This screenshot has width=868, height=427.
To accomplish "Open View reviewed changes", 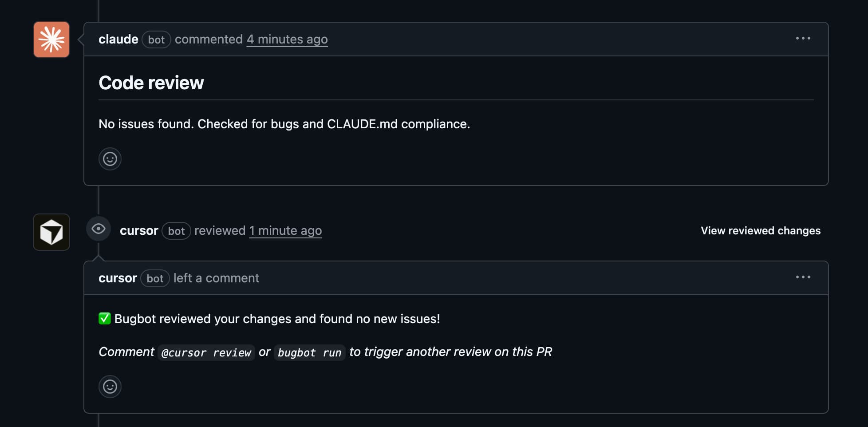I will 760,230.
